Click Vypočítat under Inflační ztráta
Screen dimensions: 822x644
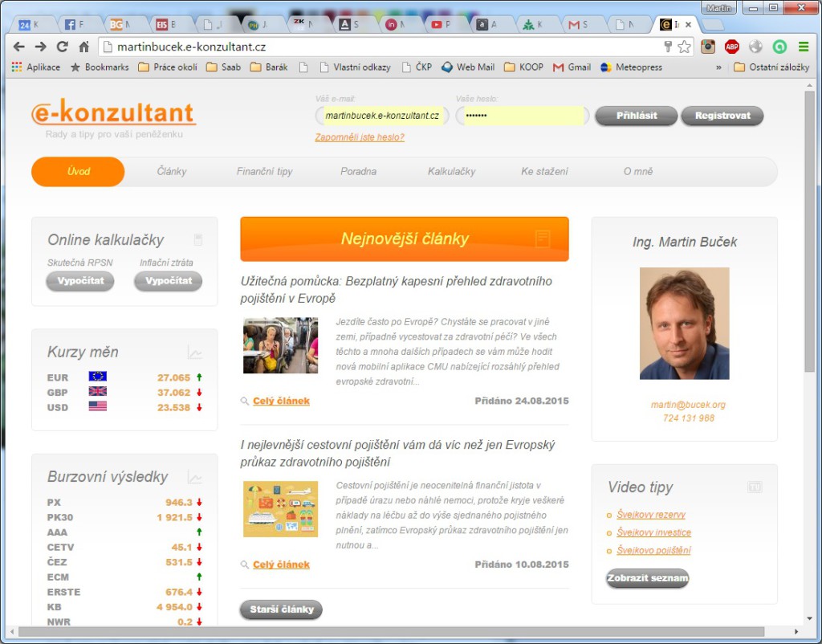169,280
